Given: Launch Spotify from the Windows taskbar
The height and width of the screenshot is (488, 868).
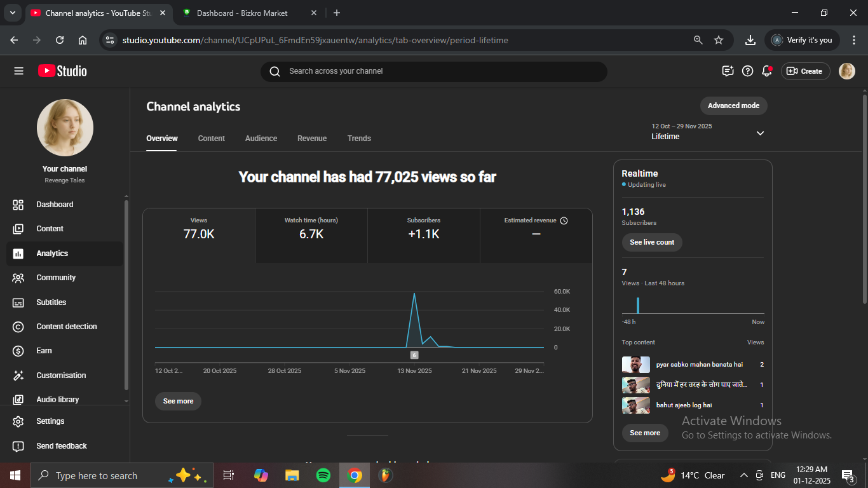Looking at the screenshot, I should (323, 475).
